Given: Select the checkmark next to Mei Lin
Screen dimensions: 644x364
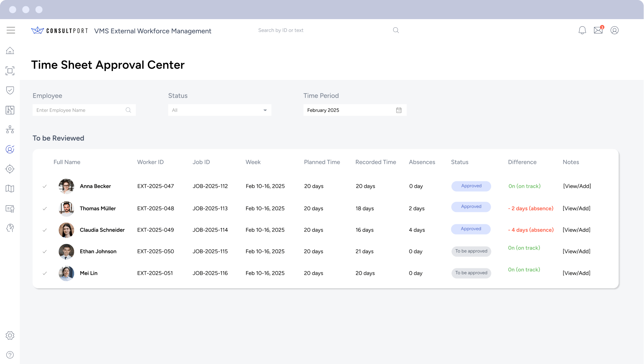Looking at the screenshot, I should click(x=45, y=273).
